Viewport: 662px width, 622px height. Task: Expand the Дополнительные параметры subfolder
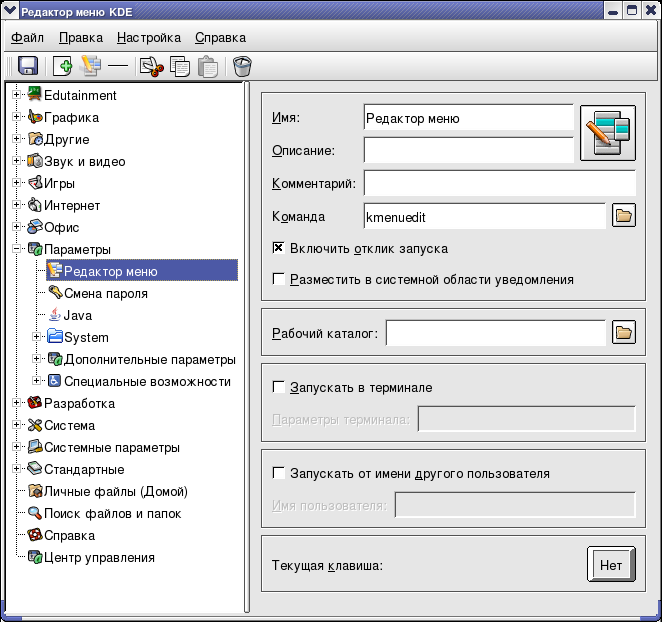coord(37,359)
